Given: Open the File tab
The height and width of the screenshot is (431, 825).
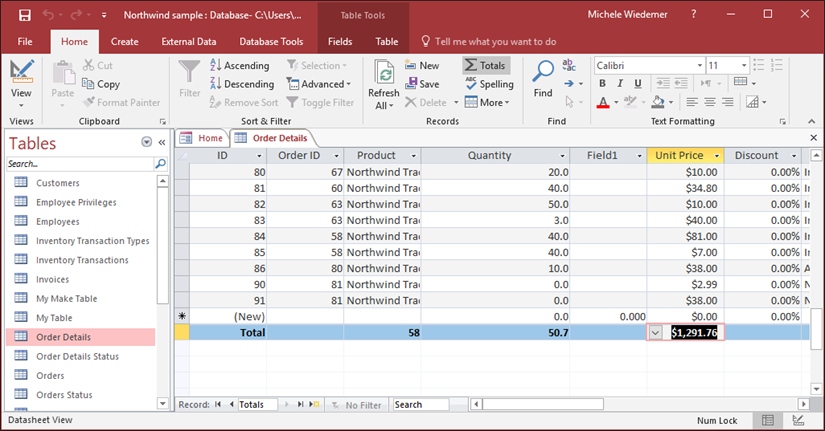Looking at the screenshot, I should [x=25, y=42].
